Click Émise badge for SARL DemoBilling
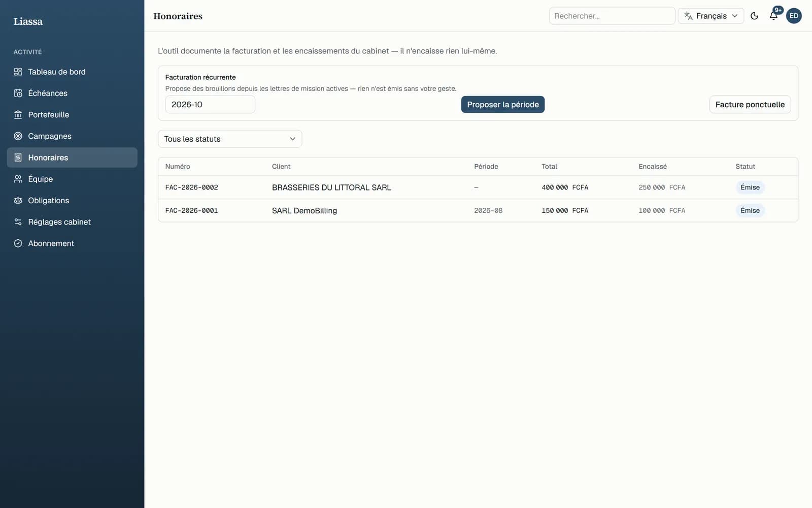The width and height of the screenshot is (812, 508). (750, 210)
